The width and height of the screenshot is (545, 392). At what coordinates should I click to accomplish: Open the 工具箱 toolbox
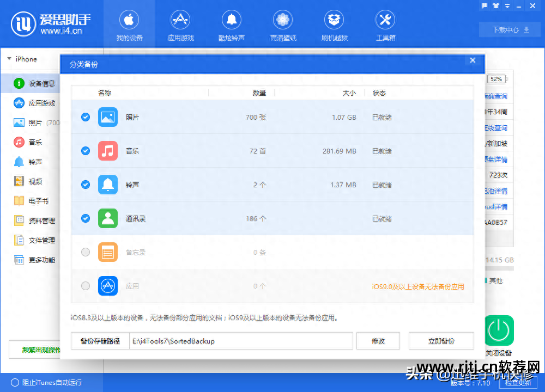(x=385, y=24)
